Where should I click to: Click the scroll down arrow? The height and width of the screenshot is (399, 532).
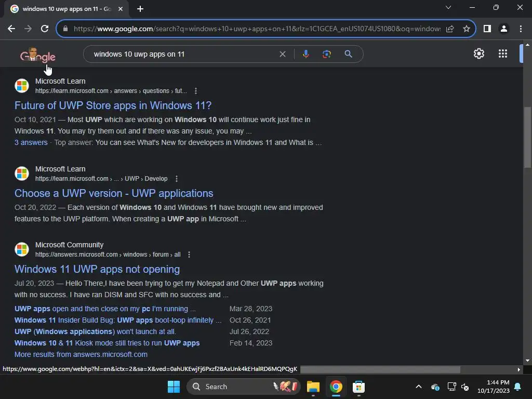click(x=527, y=361)
